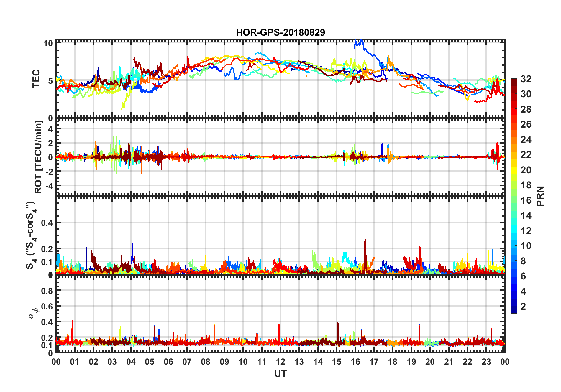Select x-axis hour label 21

click(449, 362)
